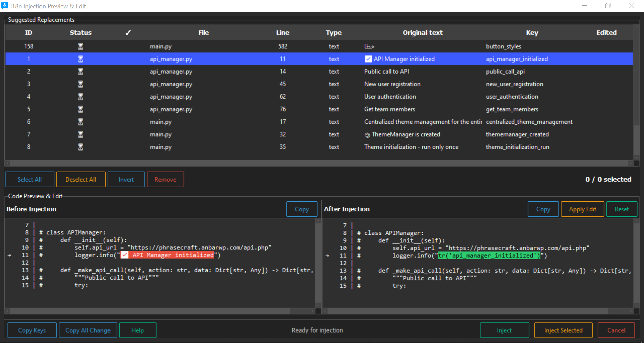Click the hourglass icon for row 8
The width and height of the screenshot is (644, 343).
pyautogui.click(x=80, y=147)
